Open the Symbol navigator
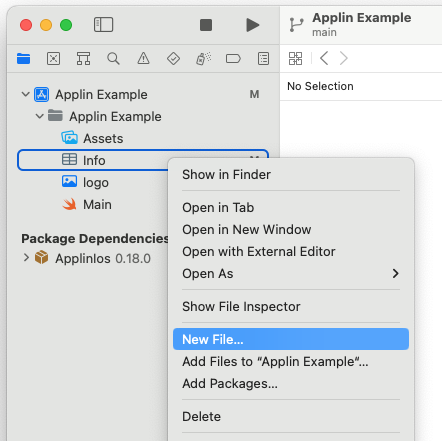The width and height of the screenshot is (442, 441). (83, 59)
